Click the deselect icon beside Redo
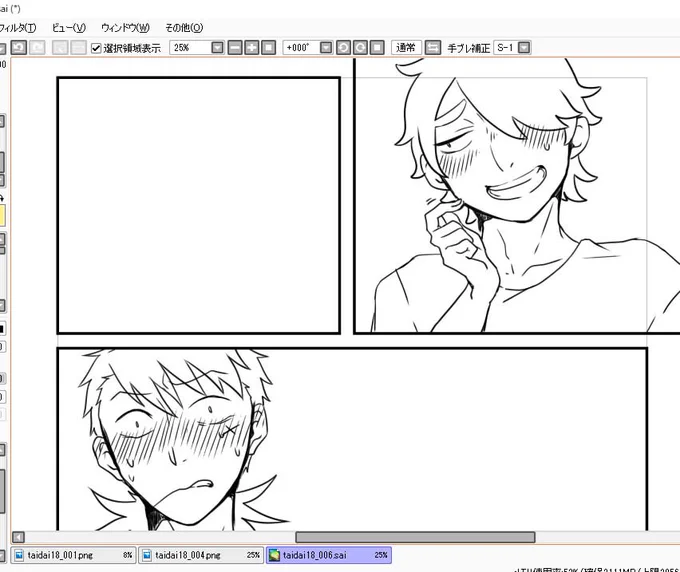680x572 pixels. point(60,47)
